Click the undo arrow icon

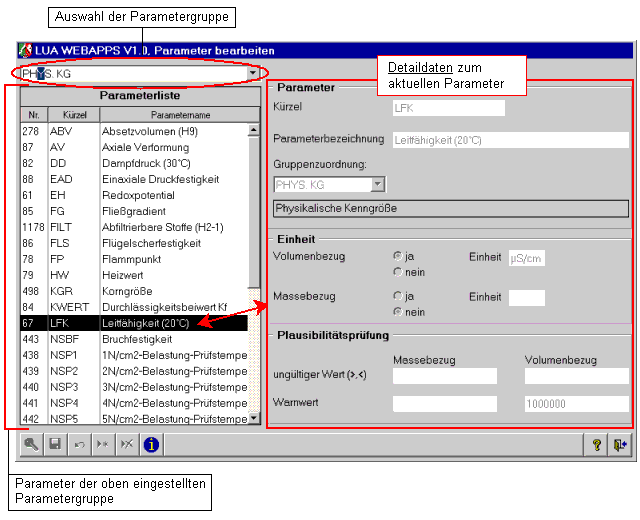pyautogui.click(x=79, y=445)
